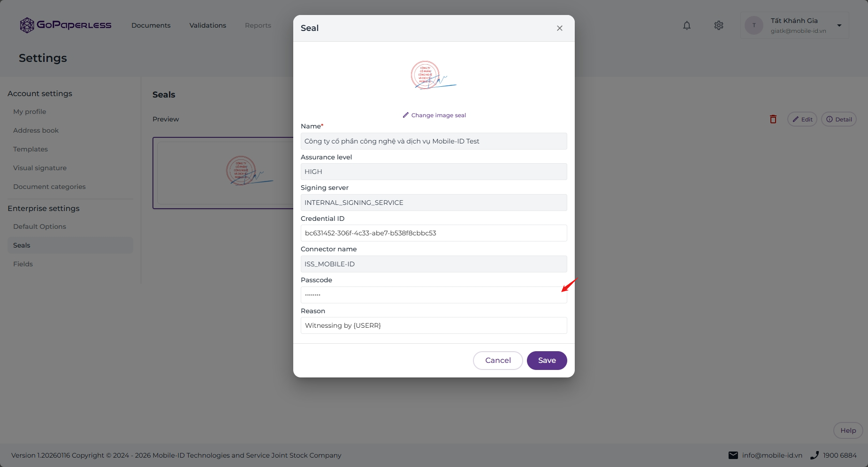Click the Cancel button
The height and width of the screenshot is (467, 868).
(498, 361)
